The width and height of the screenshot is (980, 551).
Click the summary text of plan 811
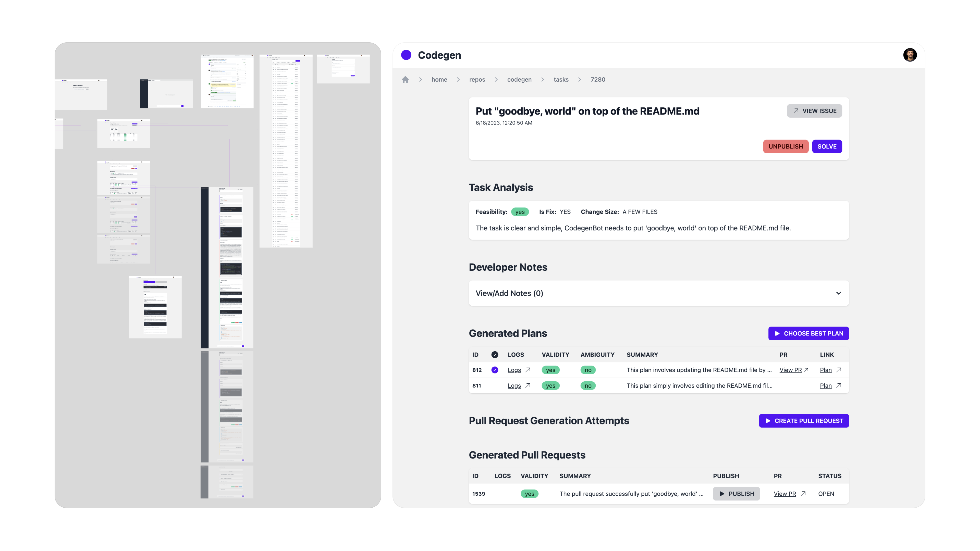699,386
